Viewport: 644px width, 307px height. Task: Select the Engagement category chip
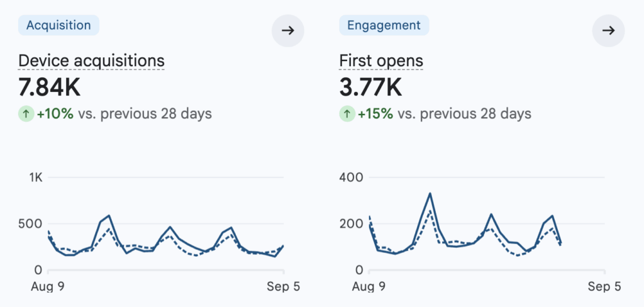[384, 25]
